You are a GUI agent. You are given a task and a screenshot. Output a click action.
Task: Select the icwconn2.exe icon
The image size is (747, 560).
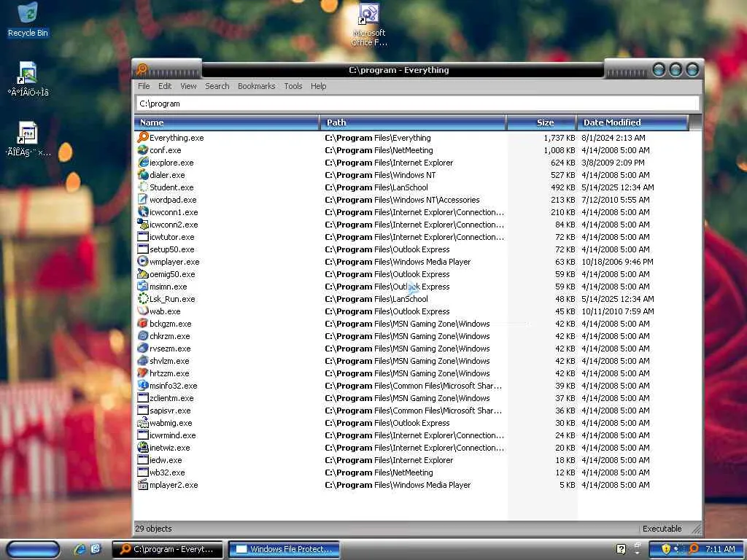[143, 225]
